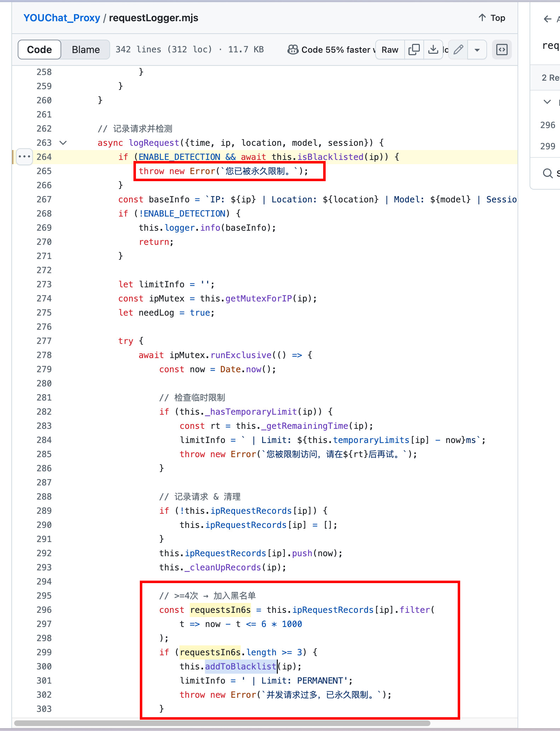Viewport: 560px width, 731px height.
Task: Click the Copilot icon in toolbar
Action: (293, 50)
